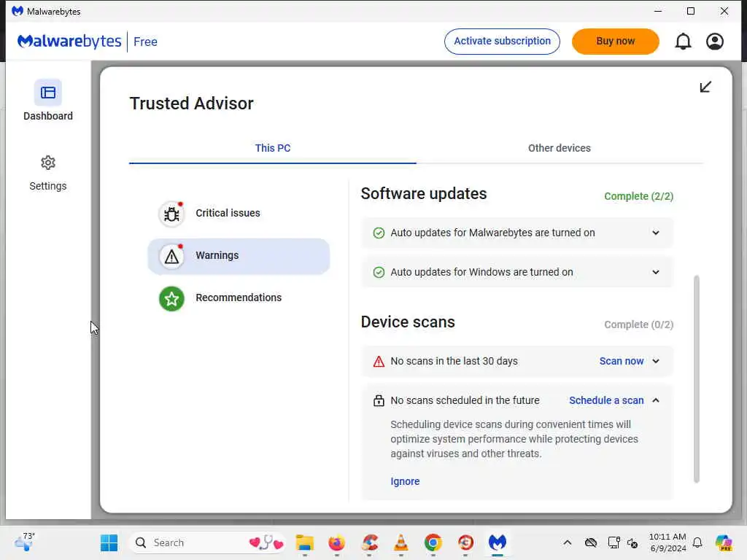Click the taskbar Search box

coord(208,542)
